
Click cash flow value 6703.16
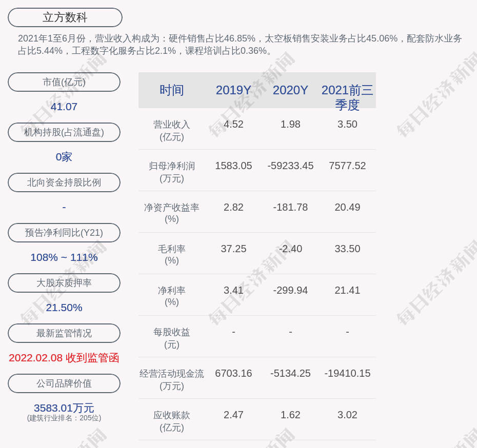click(x=233, y=374)
